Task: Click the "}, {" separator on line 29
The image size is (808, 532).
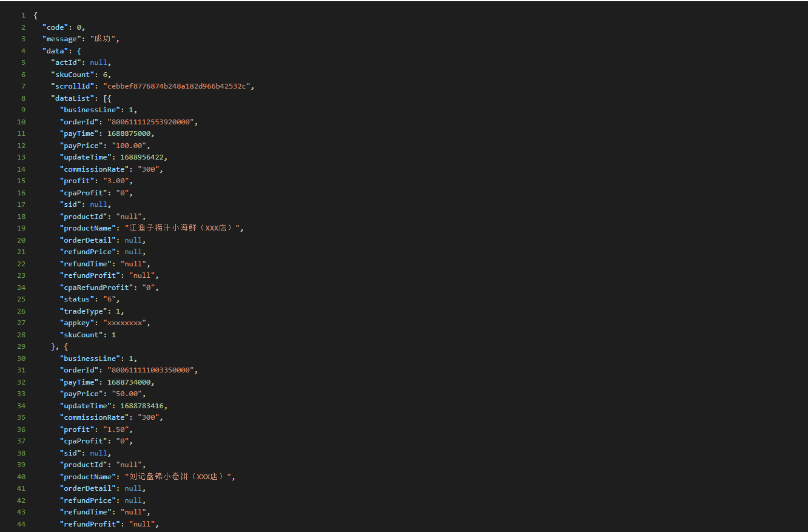Action: point(59,346)
